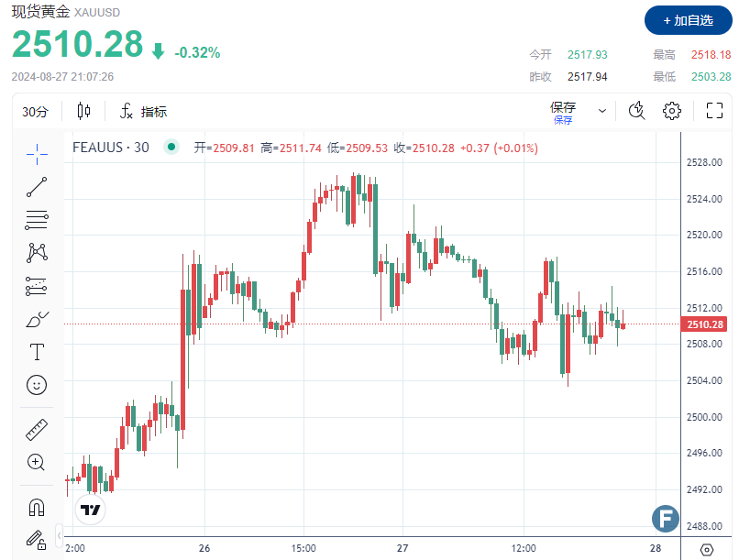Screen dimensions: 739x560
Task: Open the candlestick chart type menu
Action: click(84, 112)
